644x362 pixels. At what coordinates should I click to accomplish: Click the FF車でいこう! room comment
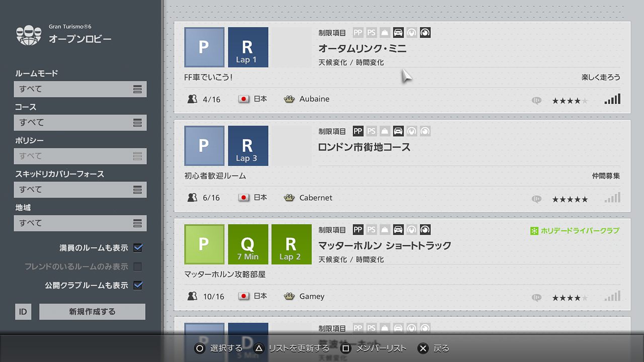(x=209, y=77)
